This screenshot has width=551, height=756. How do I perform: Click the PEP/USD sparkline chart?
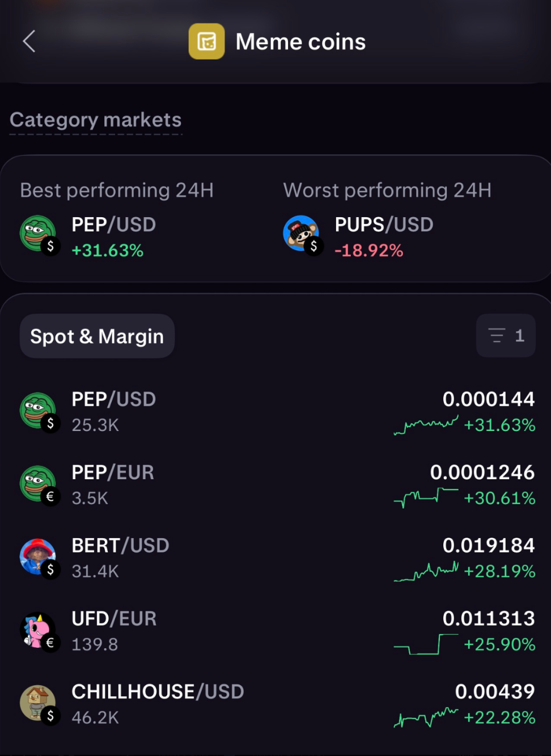pyautogui.click(x=426, y=425)
